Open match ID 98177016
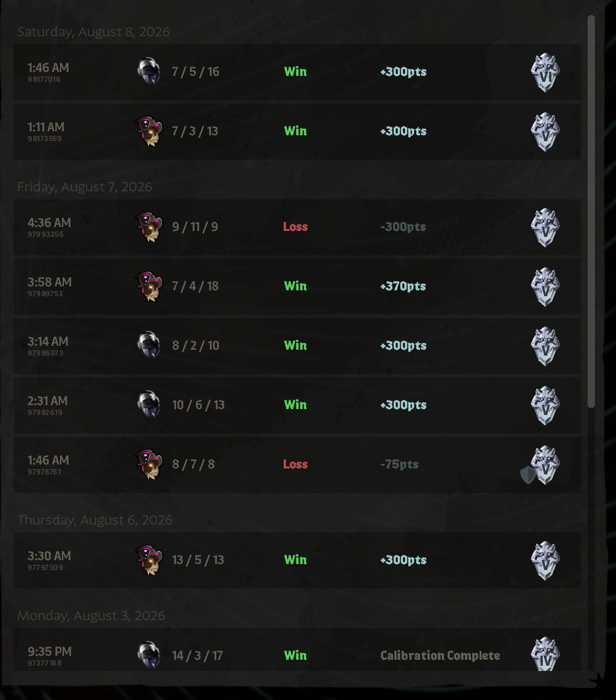Viewport: 616px width, 700px height. pyautogui.click(x=44, y=79)
